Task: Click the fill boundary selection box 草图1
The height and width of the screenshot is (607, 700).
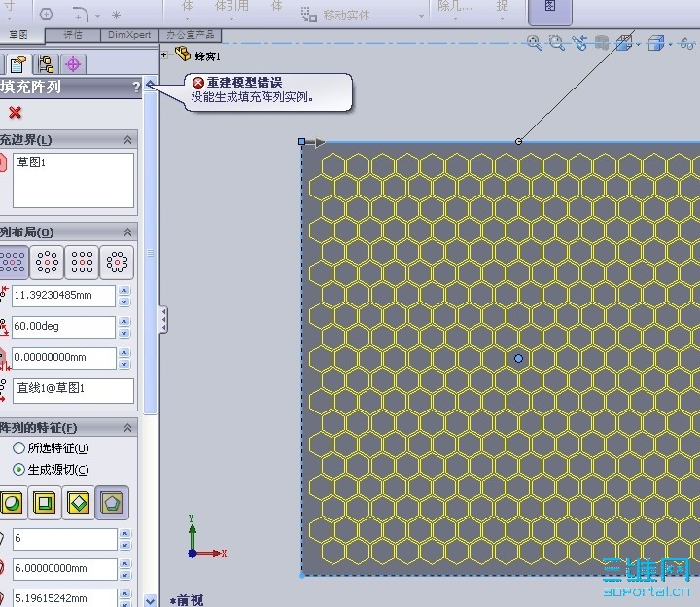Action: click(73, 181)
